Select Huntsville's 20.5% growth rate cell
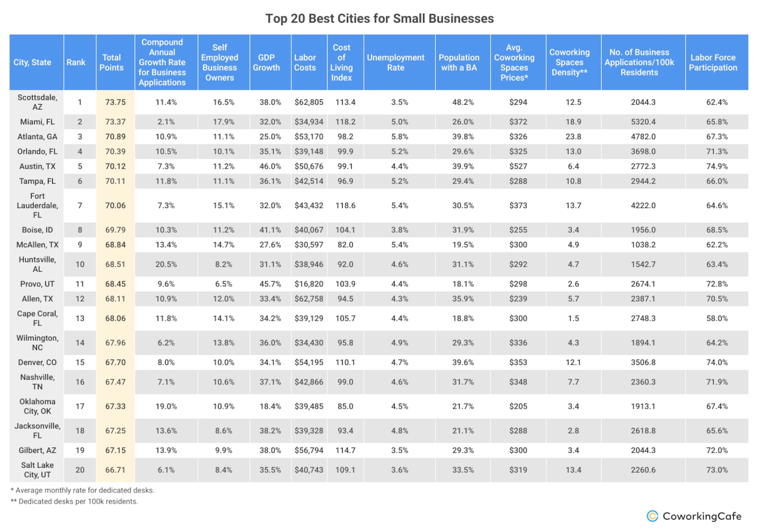This screenshot has height=532, width=759. (166, 264)
